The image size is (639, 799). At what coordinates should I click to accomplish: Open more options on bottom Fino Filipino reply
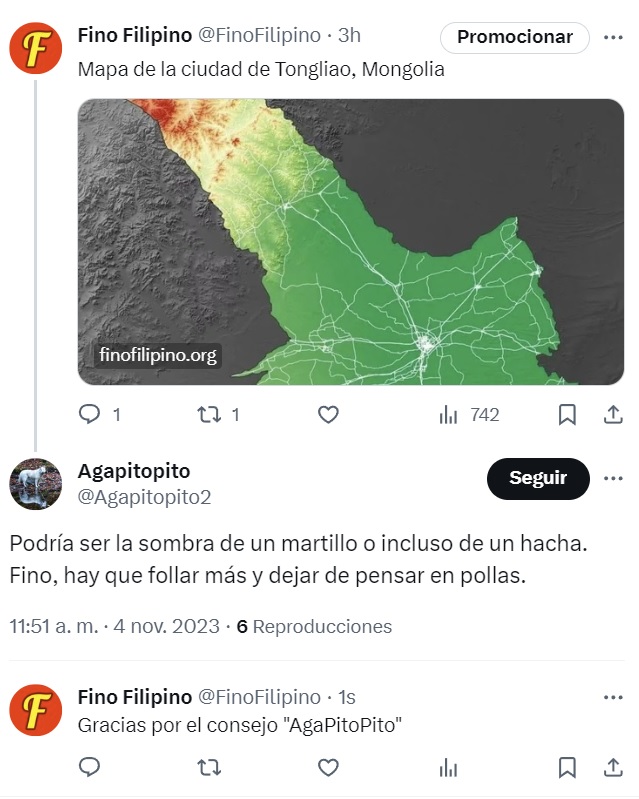[x=612, y=697]
